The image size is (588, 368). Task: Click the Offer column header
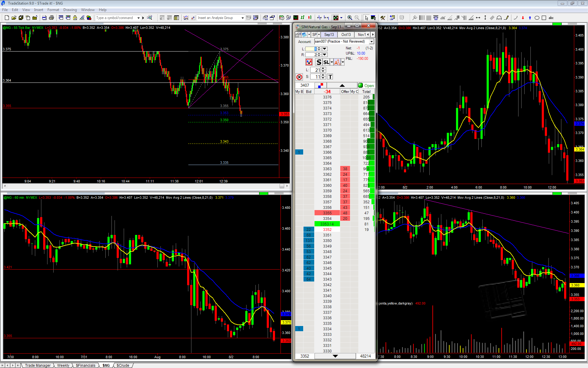click(x=345, y=91)
